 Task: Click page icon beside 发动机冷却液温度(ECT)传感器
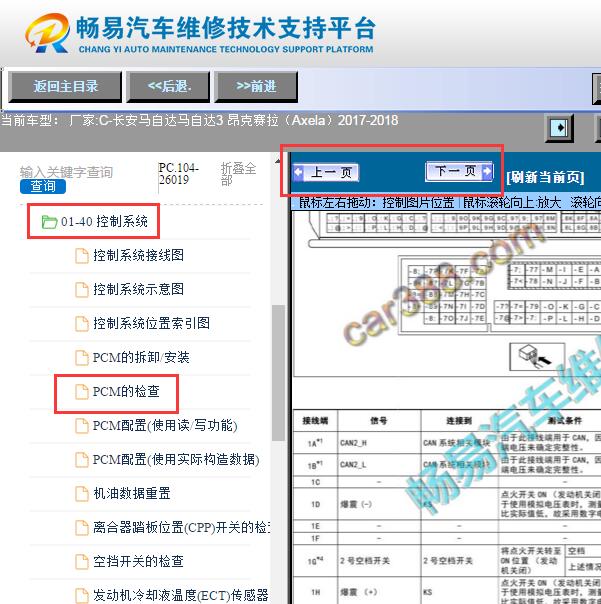82,596
